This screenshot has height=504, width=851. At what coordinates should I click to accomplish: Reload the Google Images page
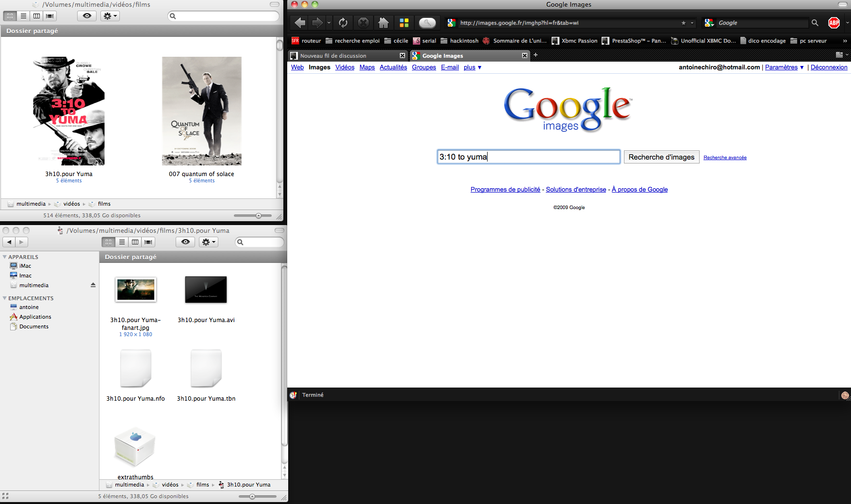(343, 23)
